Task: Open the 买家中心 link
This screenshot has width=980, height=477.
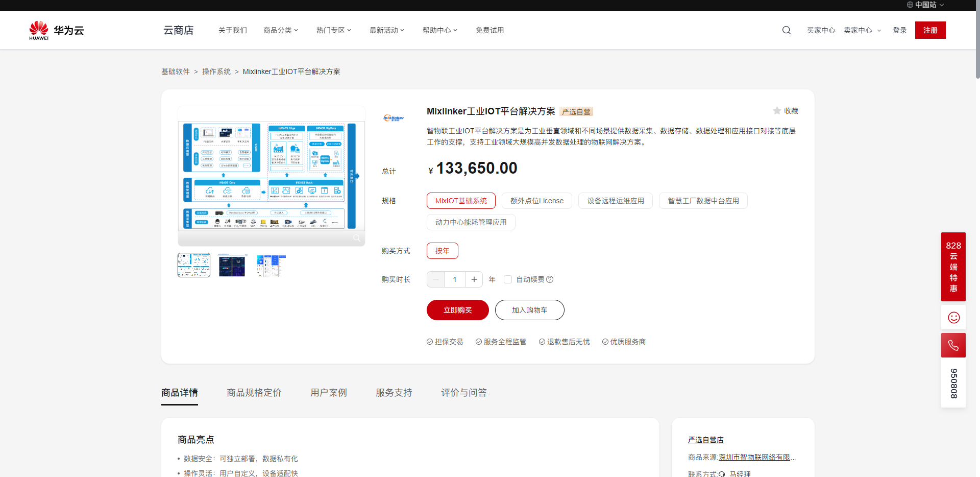Action: (821, 30)
